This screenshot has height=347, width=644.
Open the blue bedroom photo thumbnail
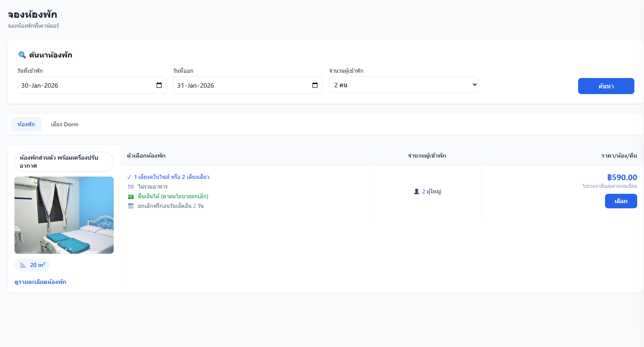click(x=64, y=215)
